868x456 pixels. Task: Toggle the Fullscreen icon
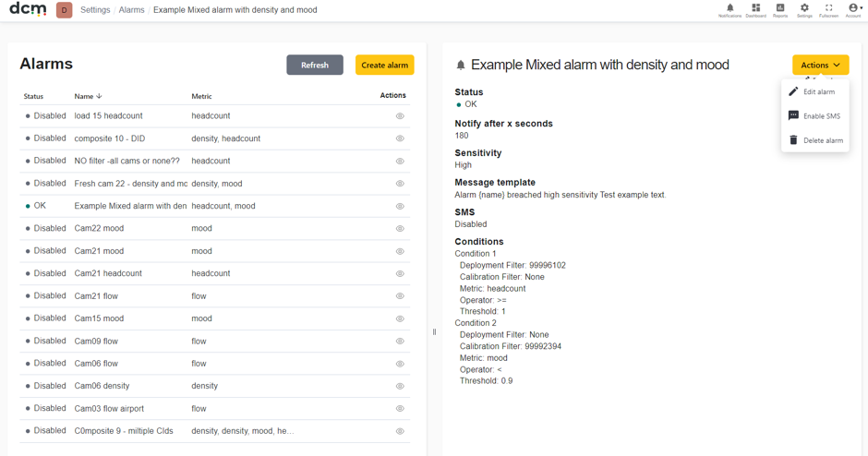coord(828,9)
